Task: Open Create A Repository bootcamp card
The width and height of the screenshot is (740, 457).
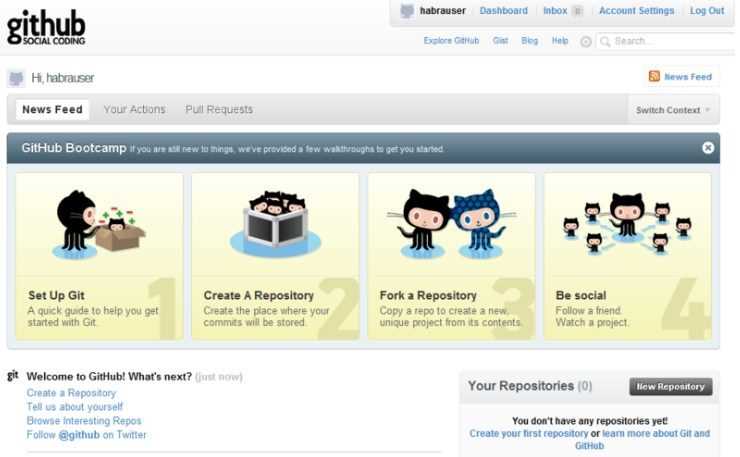Action: (x=276, y=256)
